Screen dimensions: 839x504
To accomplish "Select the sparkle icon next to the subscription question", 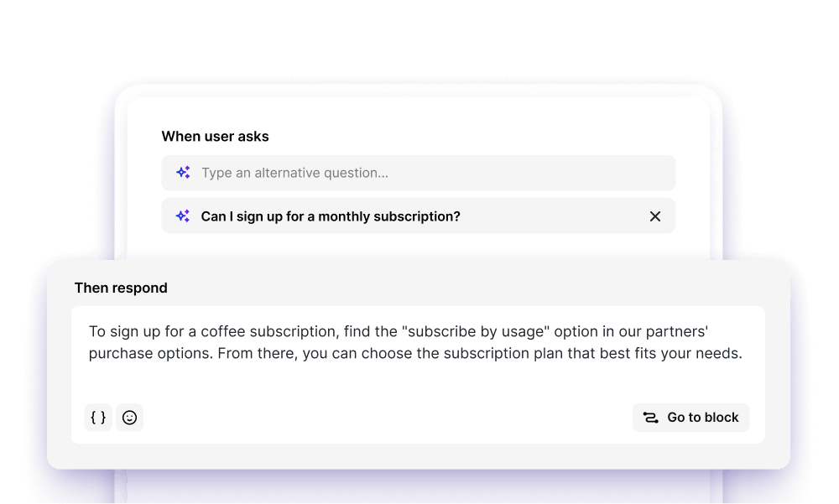I will (x=183, y=216).
